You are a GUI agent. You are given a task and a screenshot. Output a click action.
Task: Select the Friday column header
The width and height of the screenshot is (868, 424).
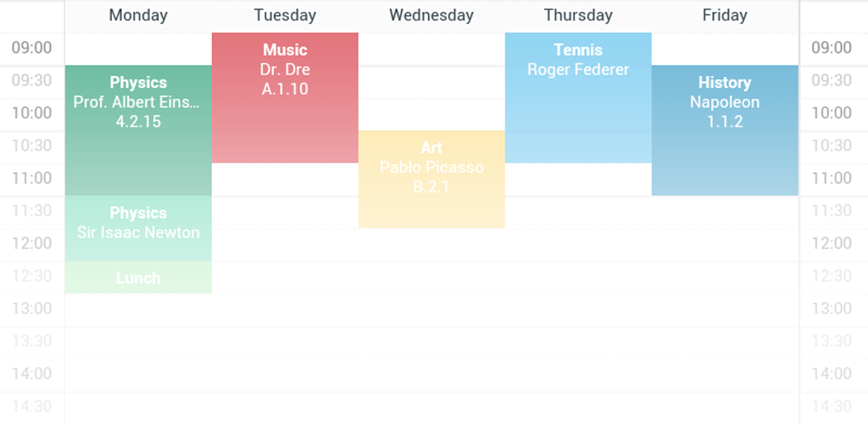click(725, 15)
